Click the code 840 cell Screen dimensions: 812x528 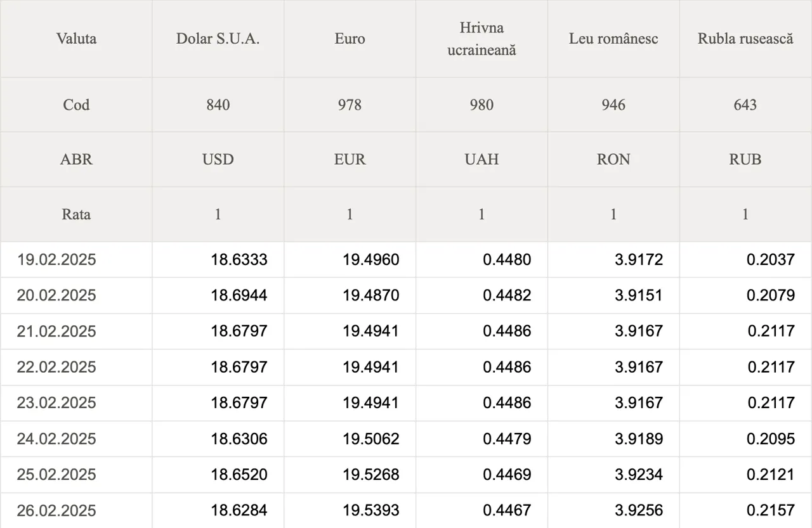tap(218, 105)
